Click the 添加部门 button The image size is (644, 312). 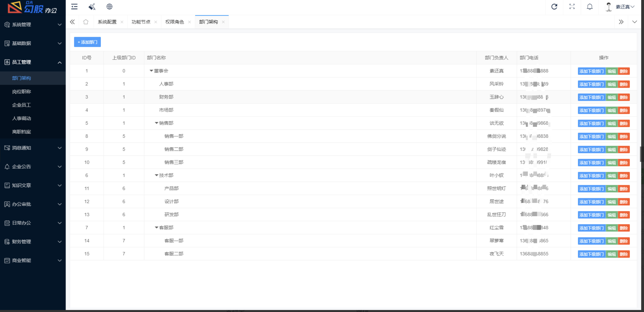coord(87,42)
